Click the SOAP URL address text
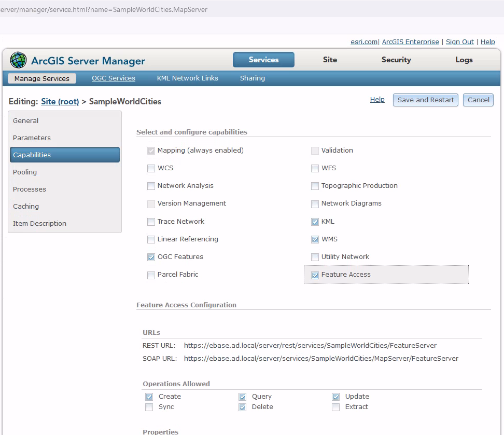Screen dimensions: 504x435 [321, 358]
